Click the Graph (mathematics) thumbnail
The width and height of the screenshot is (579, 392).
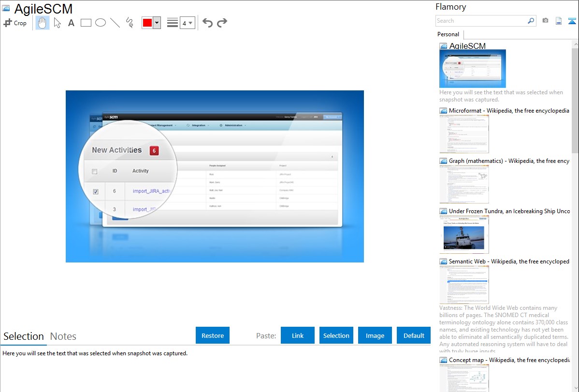[464, 184]
